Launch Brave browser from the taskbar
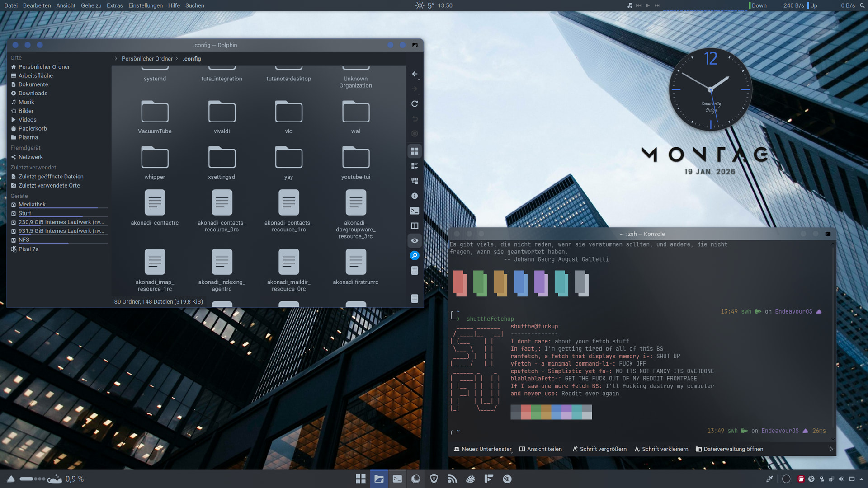This screenshot has width=868, height=488. click(x=434, y=479)
